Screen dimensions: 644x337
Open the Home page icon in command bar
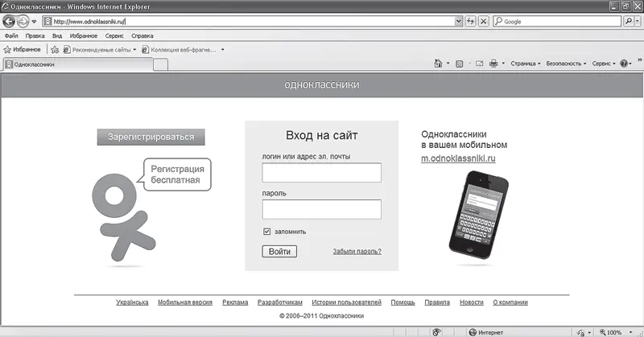click(438, 63)
